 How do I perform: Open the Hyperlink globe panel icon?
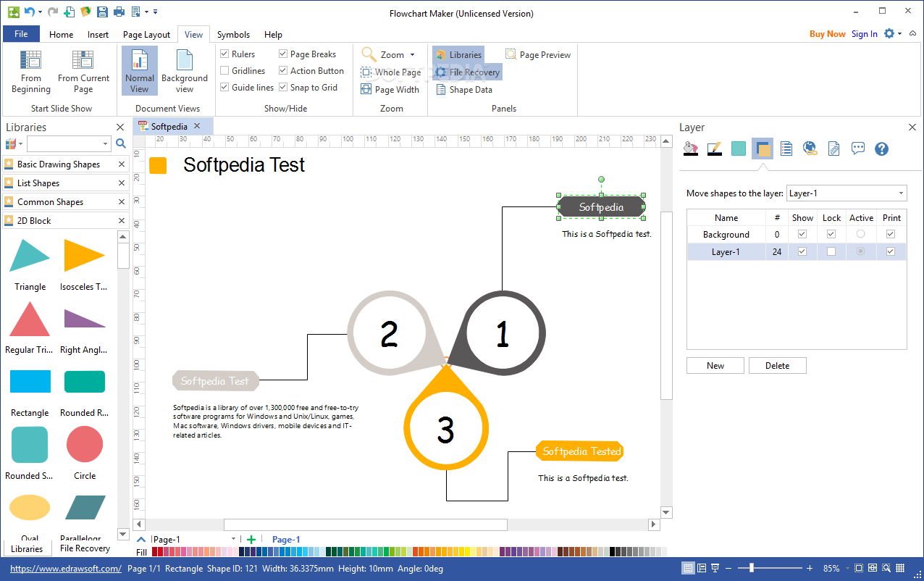[810, 149]
